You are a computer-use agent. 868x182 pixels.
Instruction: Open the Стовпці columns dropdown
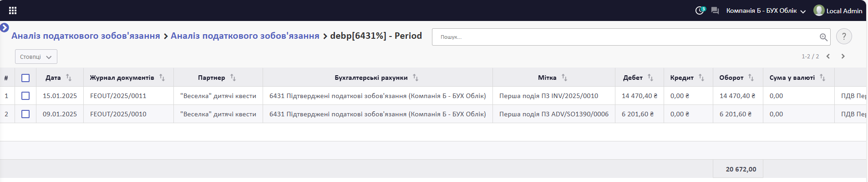[x=36, y=57]
